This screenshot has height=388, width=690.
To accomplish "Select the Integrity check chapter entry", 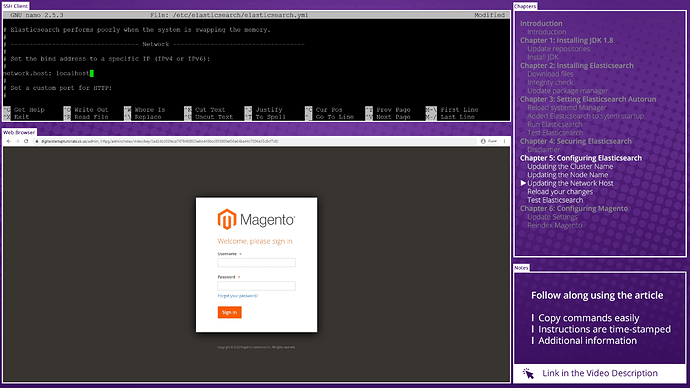I will 550,82.
